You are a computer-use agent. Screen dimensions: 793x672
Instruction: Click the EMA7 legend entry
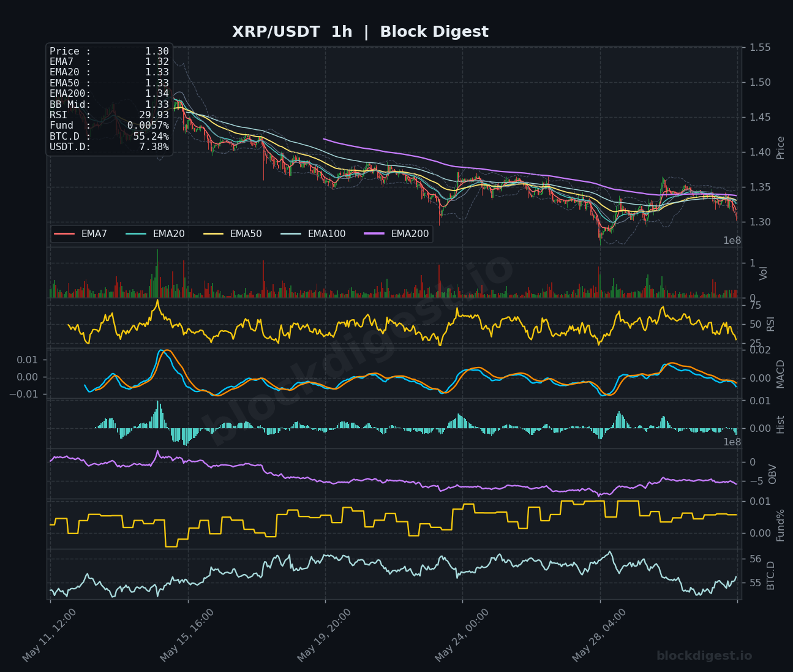(81, 234)
